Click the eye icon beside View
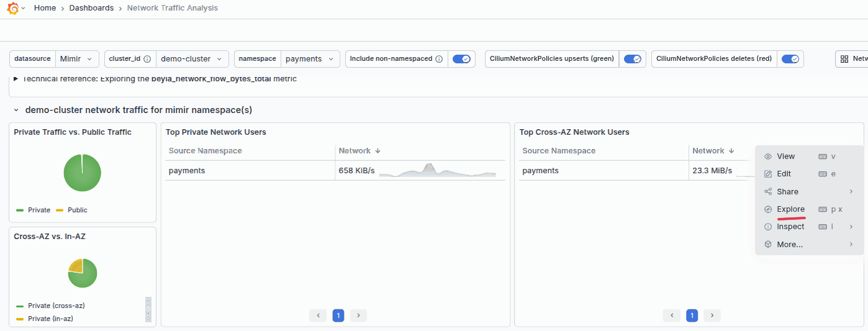The width and height of the screenshot is (868, 331). pyautogui.click(x=768, y=156)
